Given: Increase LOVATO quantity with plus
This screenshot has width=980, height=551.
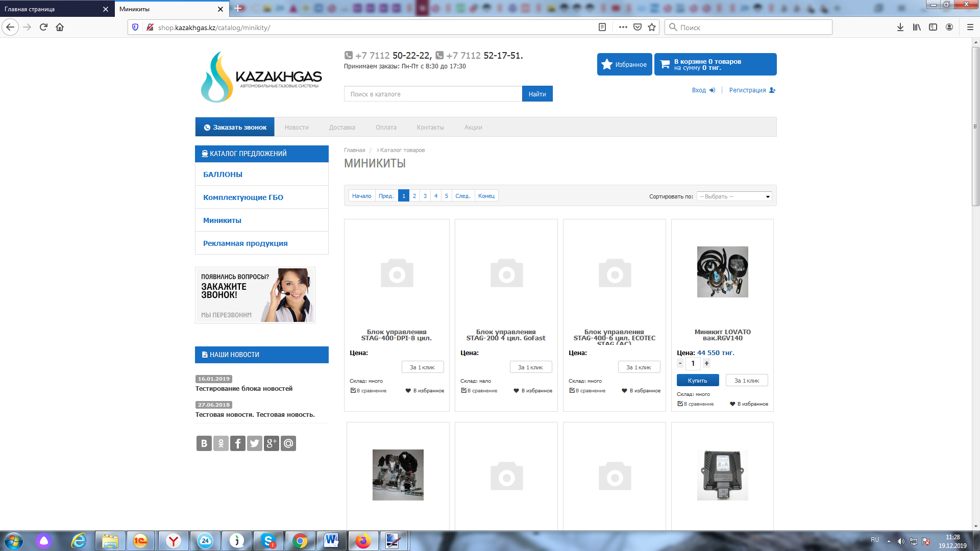Looking at the screenshot, I should (x=706, y=363).
